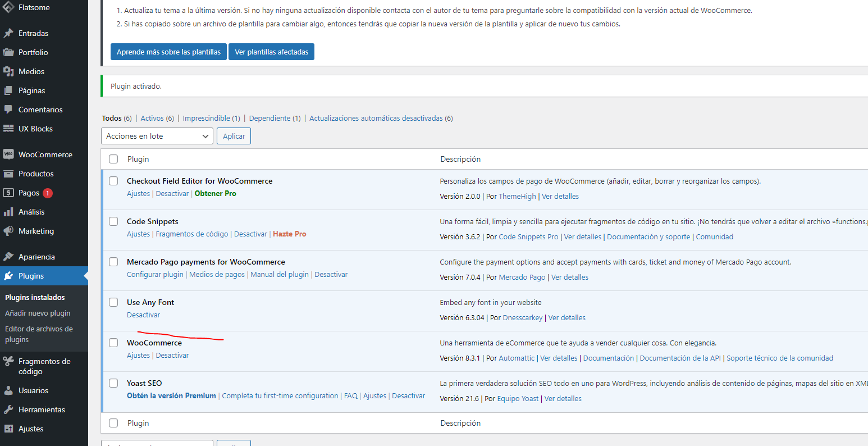Filter by Actualizaciones automáticas desactivadas
The width and height of the screenshot is (868, 446).
376,118
